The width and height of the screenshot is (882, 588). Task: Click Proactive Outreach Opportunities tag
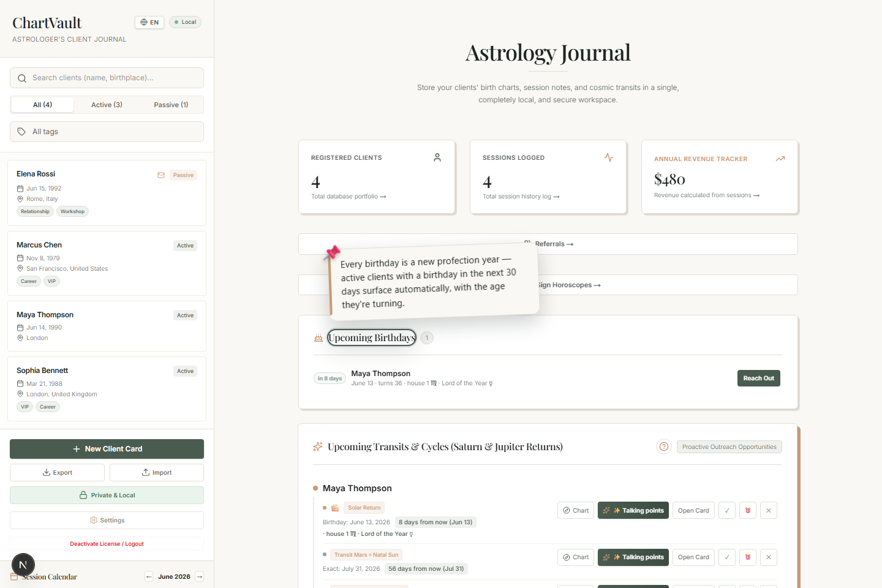[729, 447]
